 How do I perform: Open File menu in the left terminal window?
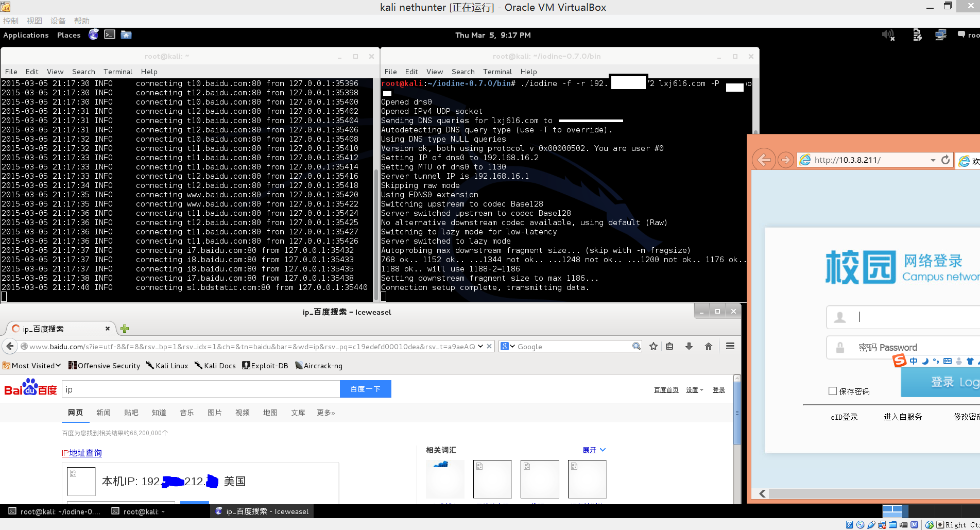pos(11,72)
